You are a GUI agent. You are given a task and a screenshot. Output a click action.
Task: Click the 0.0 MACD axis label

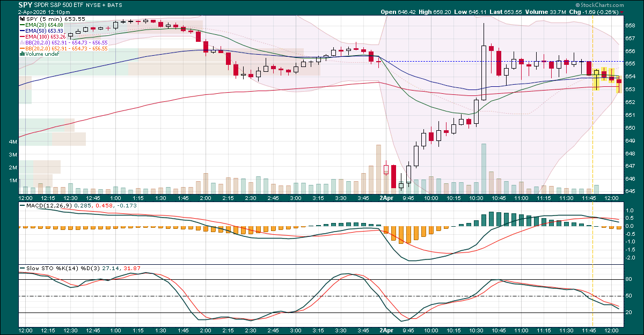click(x=630, y=226)
